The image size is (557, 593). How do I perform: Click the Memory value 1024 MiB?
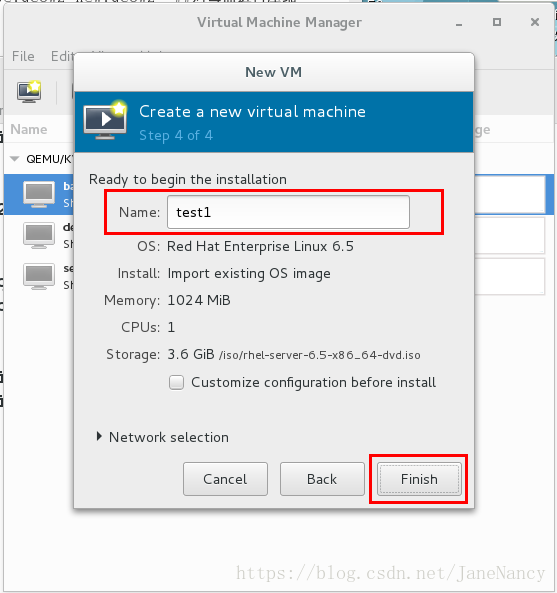tap(199, 300)
